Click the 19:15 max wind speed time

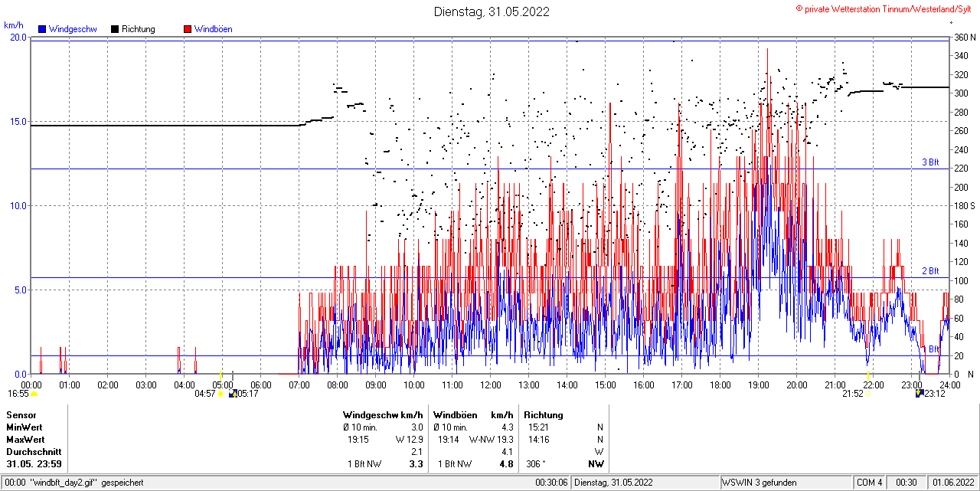tap(359, 440)
